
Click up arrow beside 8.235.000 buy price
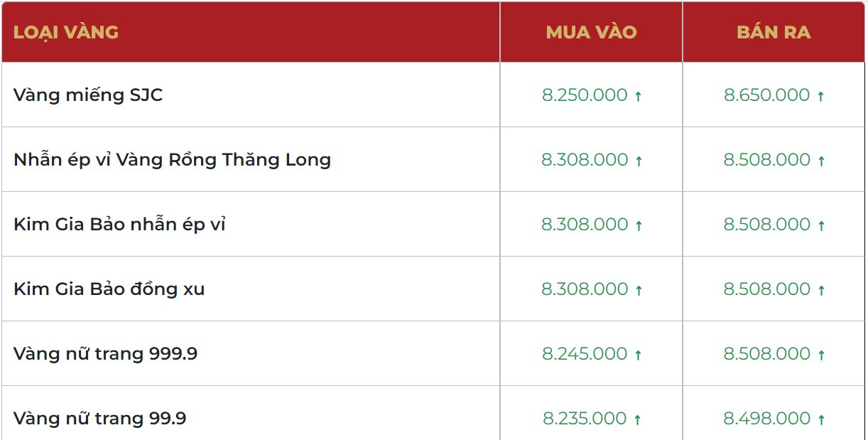(x=637, y=420)
